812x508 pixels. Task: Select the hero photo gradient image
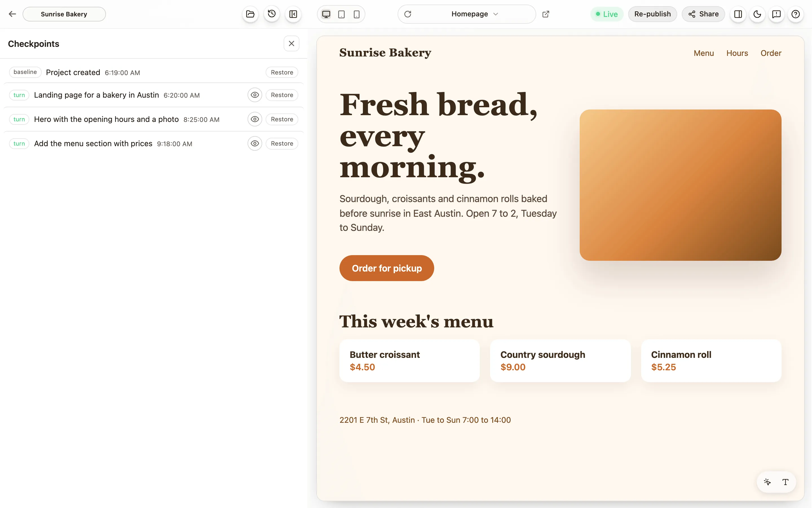(x=680, y=185)
